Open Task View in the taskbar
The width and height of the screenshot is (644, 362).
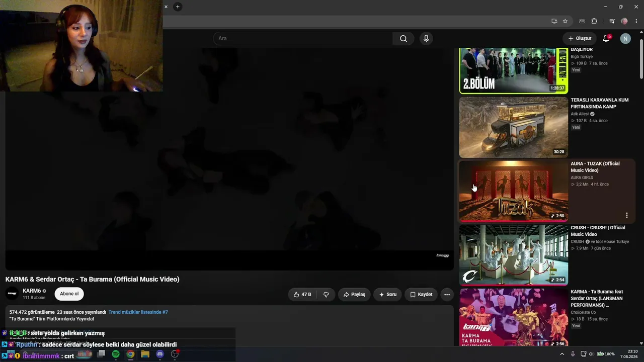point(101,354)
